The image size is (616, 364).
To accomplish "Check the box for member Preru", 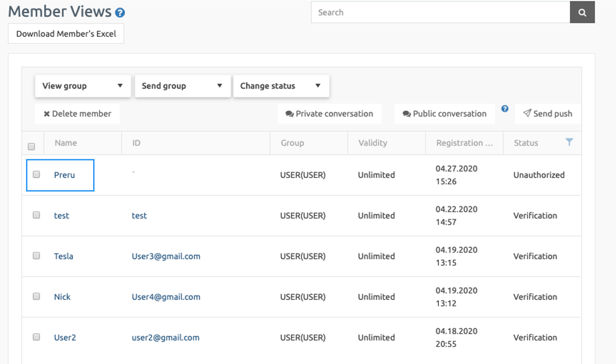I will [36, 174].
